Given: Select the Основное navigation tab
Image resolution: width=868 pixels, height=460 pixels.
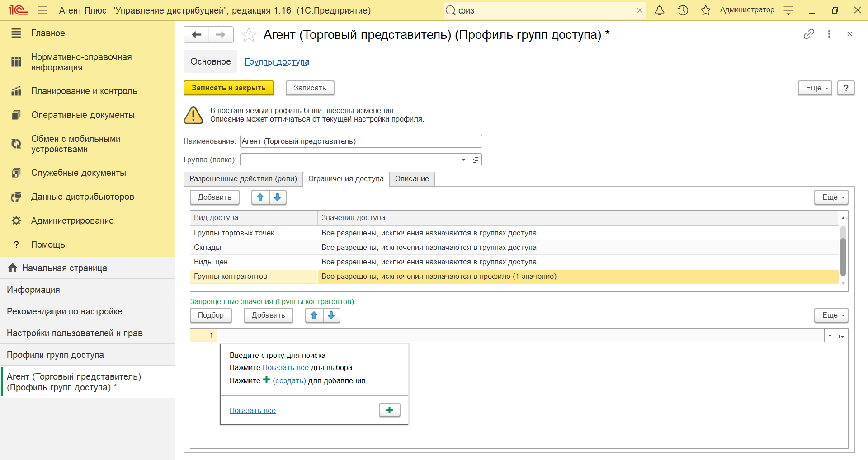Looking at the screenshot, I should (x=211, y=61).
